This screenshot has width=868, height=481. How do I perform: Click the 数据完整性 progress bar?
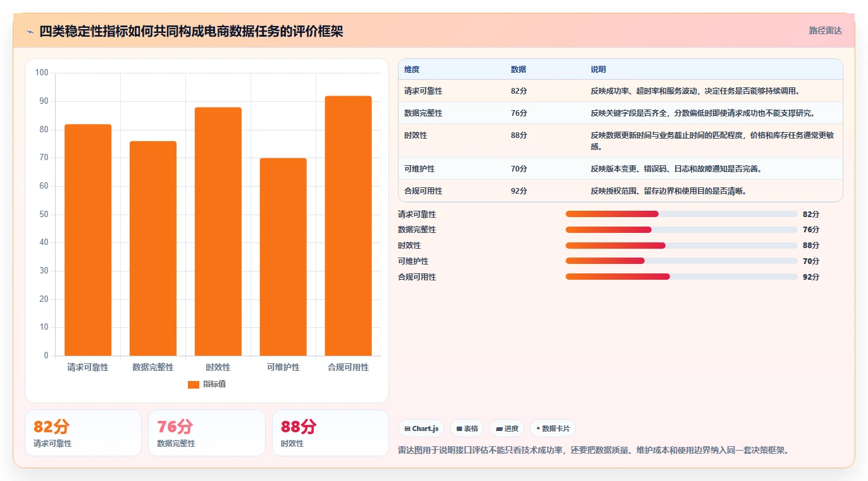coord(681,230)
